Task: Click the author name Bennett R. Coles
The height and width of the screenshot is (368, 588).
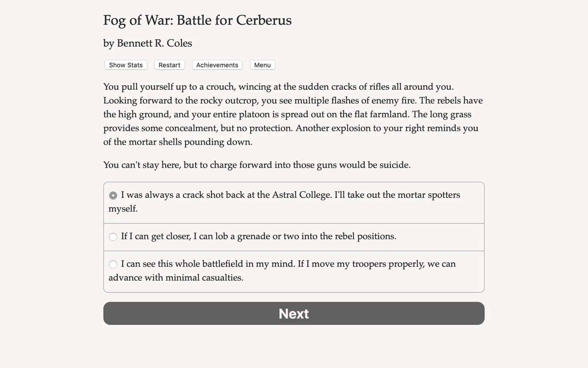Action: tap(147, 43)
